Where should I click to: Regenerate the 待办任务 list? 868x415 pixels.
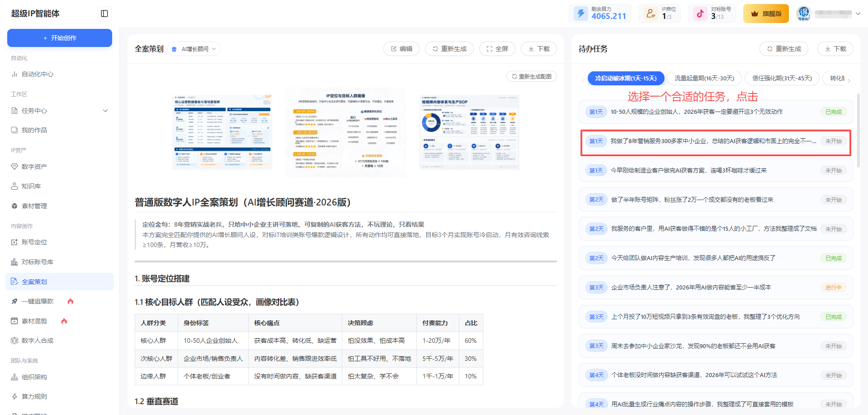784,49
